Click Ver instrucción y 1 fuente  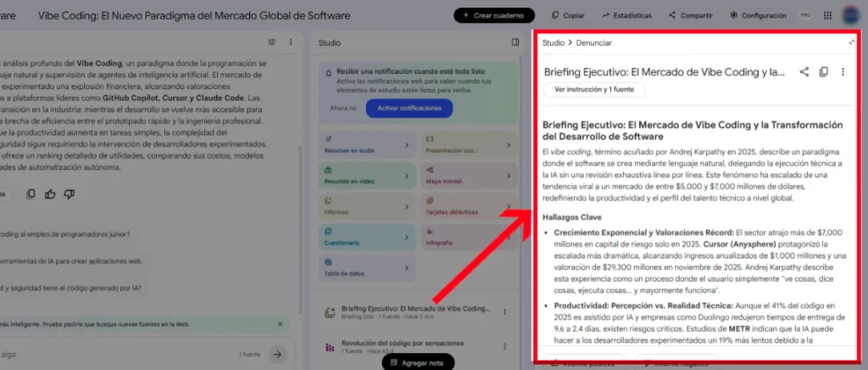coord(594,89)
